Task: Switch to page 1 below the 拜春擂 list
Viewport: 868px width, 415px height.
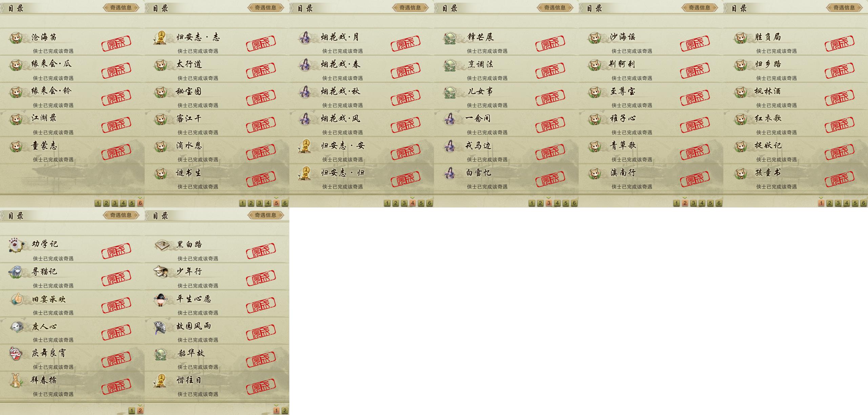Action: [x=132, y=411]
